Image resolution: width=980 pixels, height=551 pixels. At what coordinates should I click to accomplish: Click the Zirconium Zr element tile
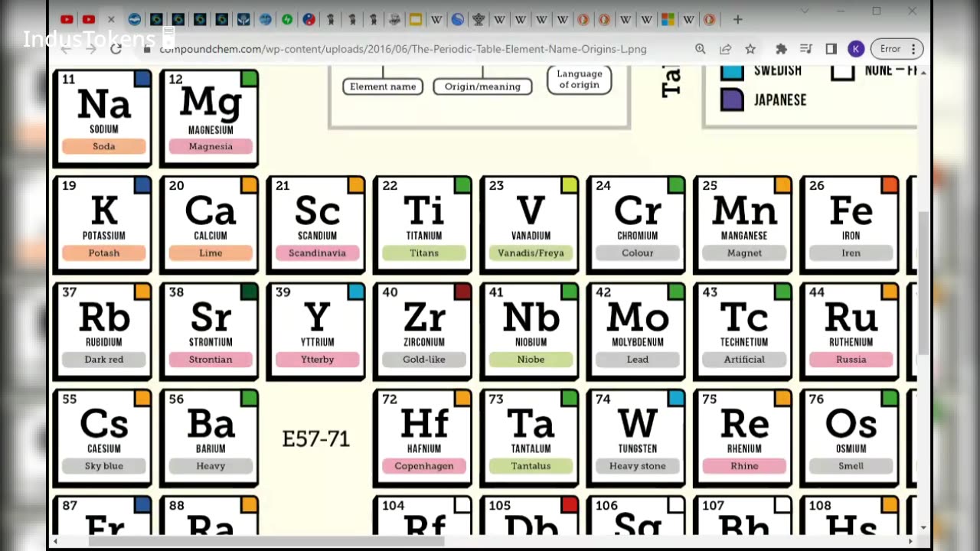(x=423, y=331)
